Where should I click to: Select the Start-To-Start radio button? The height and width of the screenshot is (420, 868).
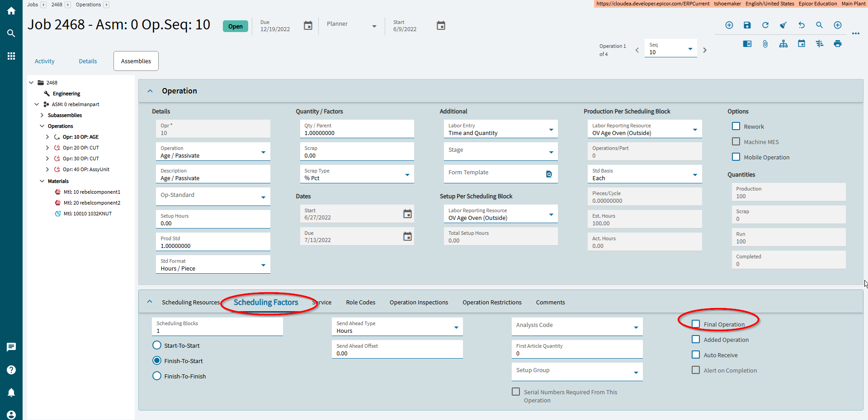tap(157, 345)
